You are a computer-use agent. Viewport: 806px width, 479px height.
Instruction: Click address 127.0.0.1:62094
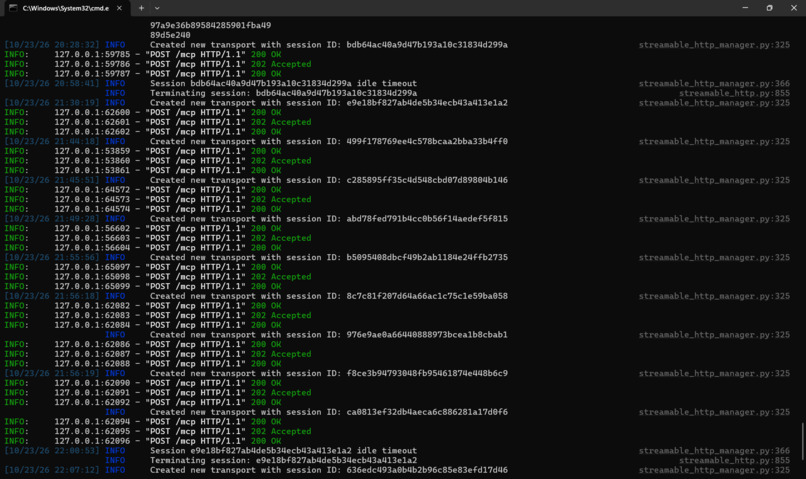pyautogui.click(x=92, y=421)
